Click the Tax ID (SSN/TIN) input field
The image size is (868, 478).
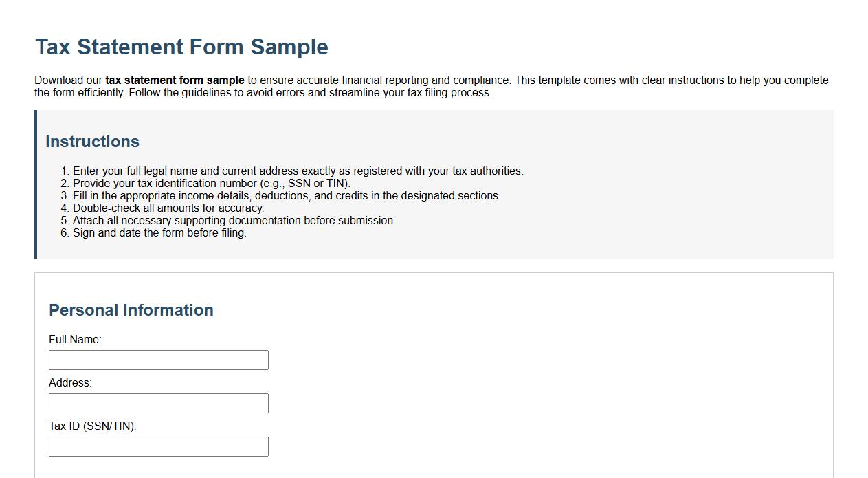[x=158, y=446]
